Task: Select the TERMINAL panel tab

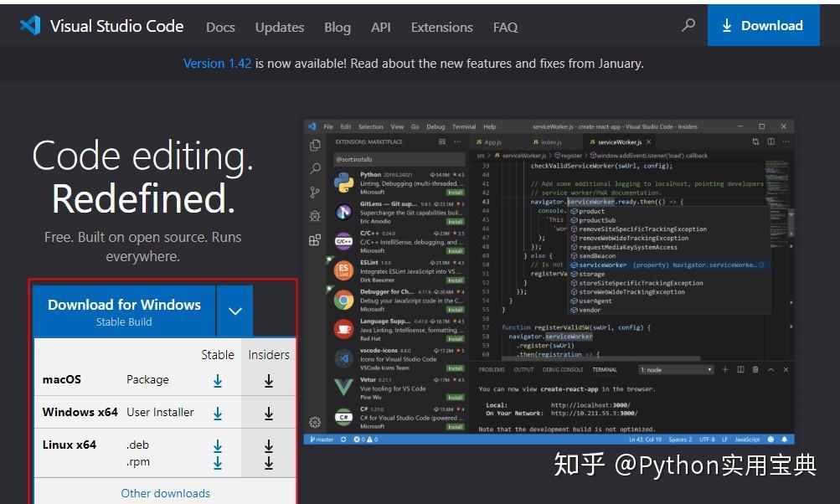Action: [605, 370]
